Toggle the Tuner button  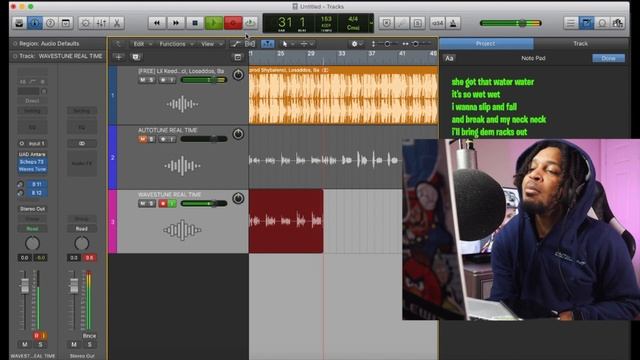click(402, 23)
